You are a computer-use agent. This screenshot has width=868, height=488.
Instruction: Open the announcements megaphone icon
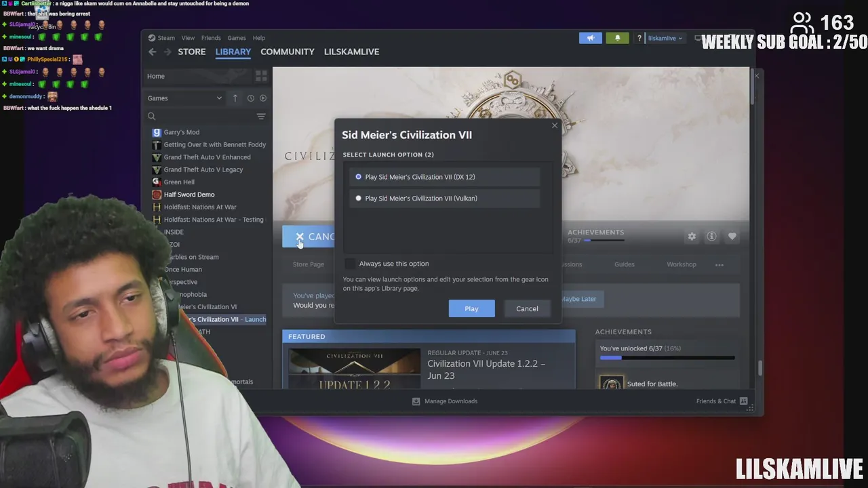point(591,38)
